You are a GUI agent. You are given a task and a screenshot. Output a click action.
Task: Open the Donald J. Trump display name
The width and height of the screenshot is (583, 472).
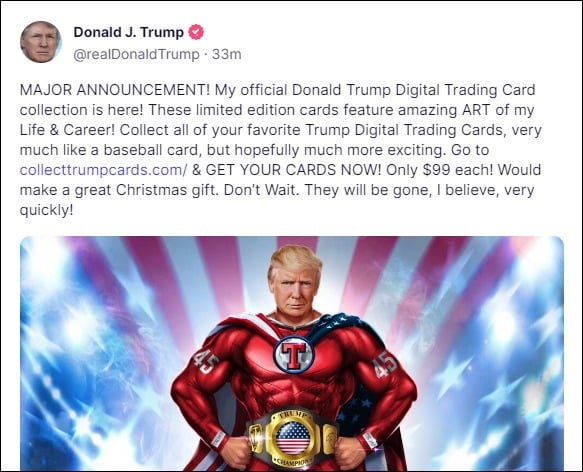pos(129,32)
